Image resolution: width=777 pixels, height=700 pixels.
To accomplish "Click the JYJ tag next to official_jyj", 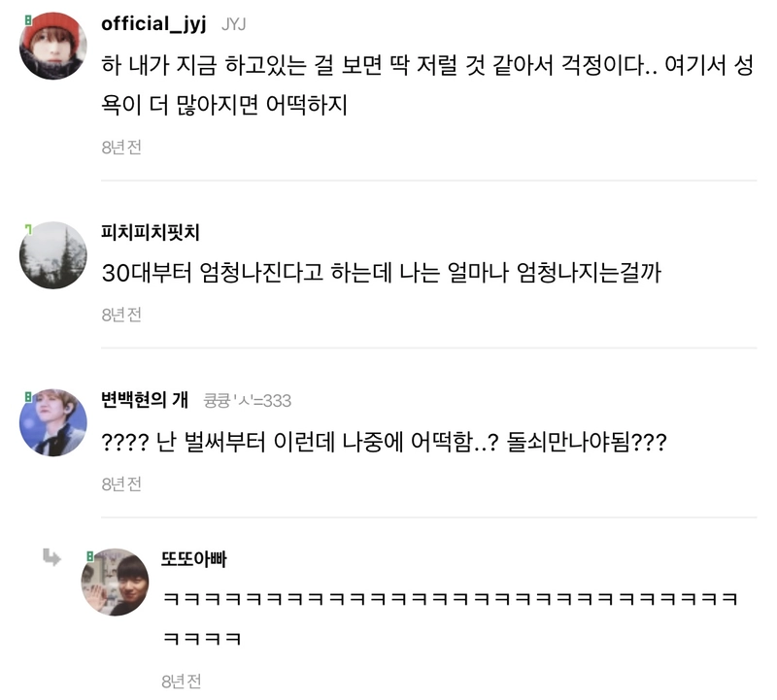I will (233, 24).
